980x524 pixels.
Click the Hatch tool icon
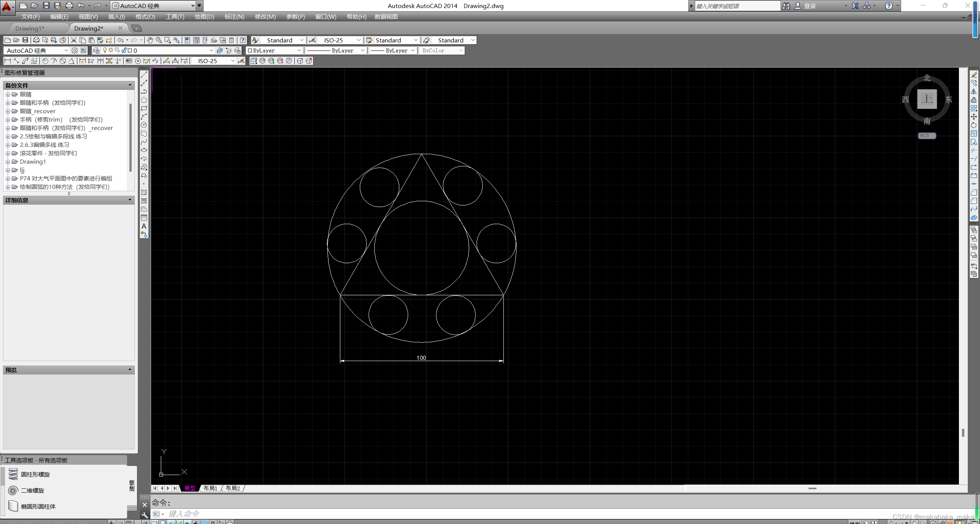point(144,192)
